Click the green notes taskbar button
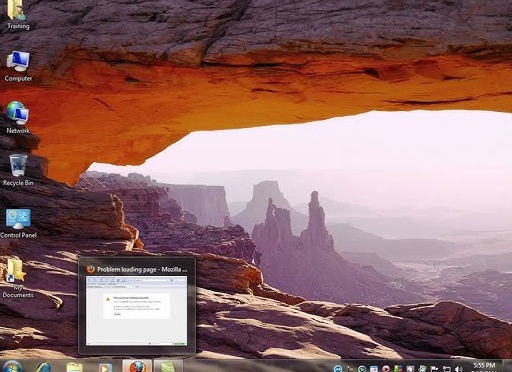512x372 pixels. (168, 366)
